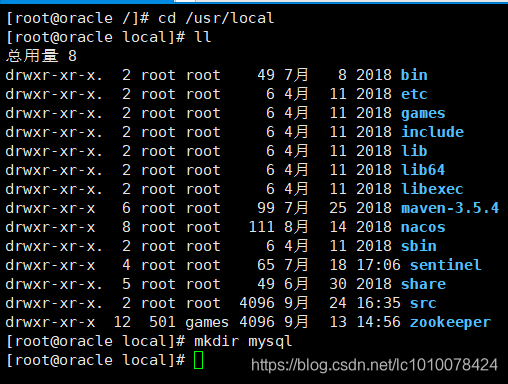Click the '[root@oracle /]#' prompt on first line
This screenshot has height=384, width=508.
pos(77,18)
